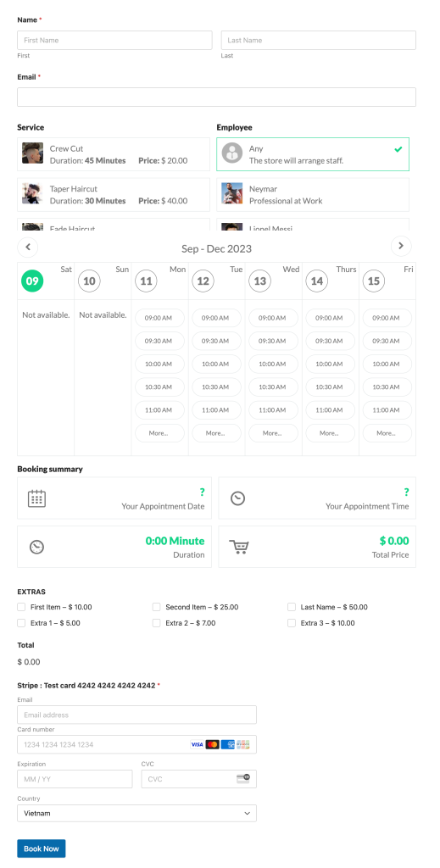Pick 09:30 AM slot on Tuesday 12

click(x=215, y=341)
